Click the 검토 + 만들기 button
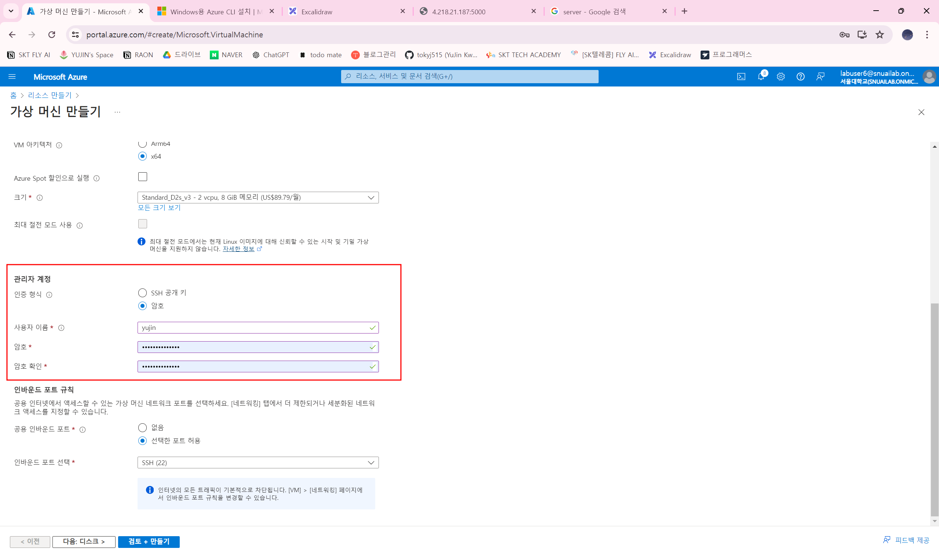The width and height of the screenshot is (939, 560). pyautogui.click(x=149, y=542)
